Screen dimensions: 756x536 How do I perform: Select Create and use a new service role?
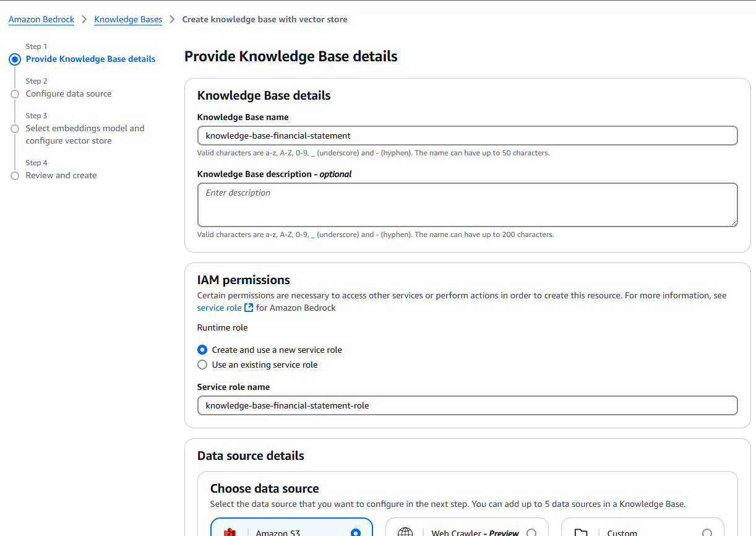[202, 350]
